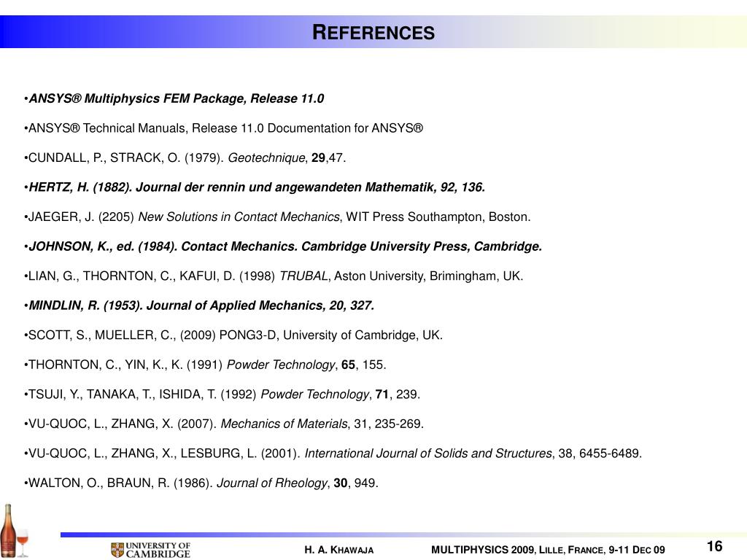
Task: Select the ANSYS Technical Manuals reference line
Action: (x=223, y=128)
